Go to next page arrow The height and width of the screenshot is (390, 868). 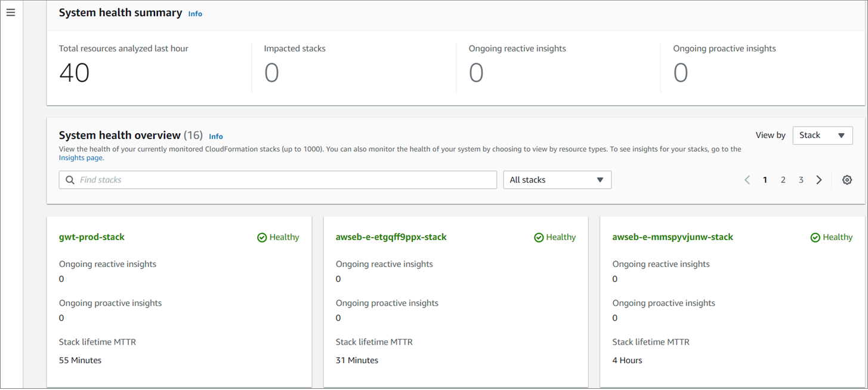click(819, 180)
